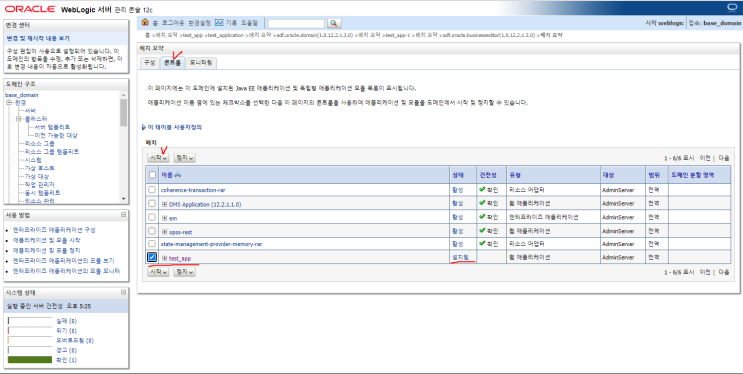Click the 엔터프라이즈 애플리케이션 구성 how-to link
Screen dimensions: 743x374
[54, 230]
